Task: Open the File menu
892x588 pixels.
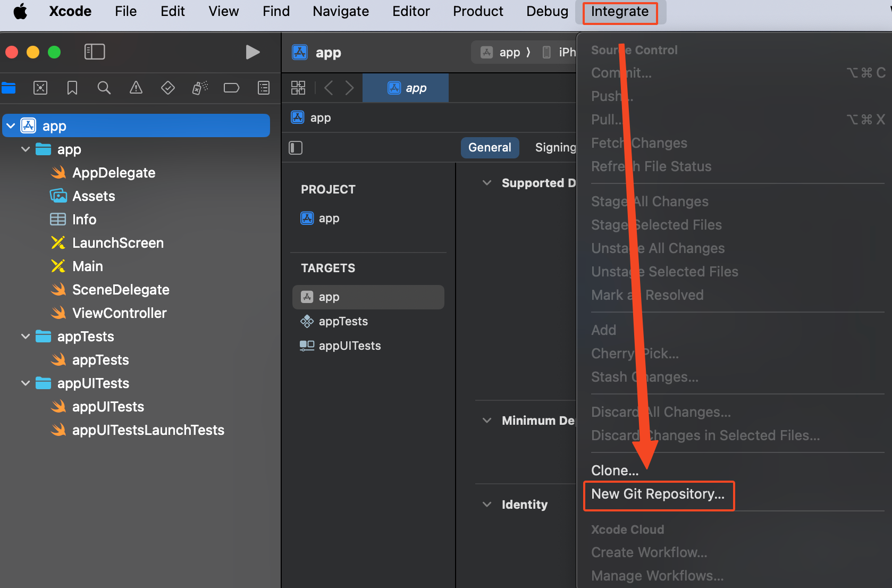Action: (126, 11)
